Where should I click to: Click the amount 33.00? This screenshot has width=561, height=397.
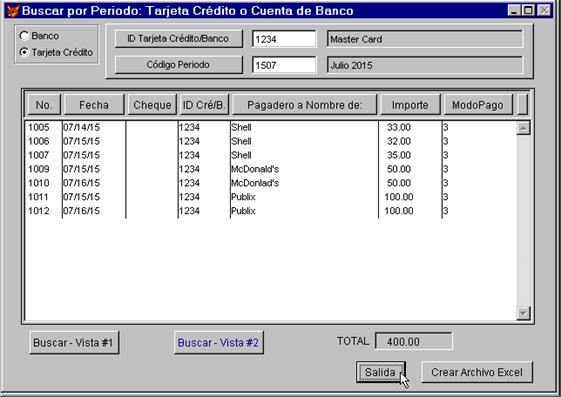click(399, 127)
